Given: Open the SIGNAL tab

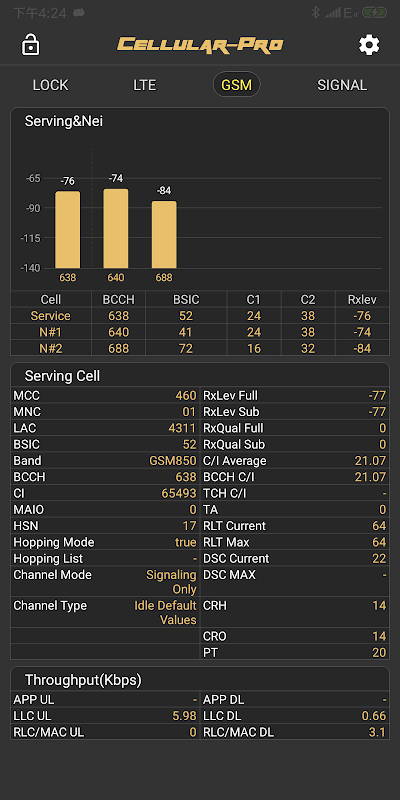Looking at the screenshot, I should click(342, 85).
